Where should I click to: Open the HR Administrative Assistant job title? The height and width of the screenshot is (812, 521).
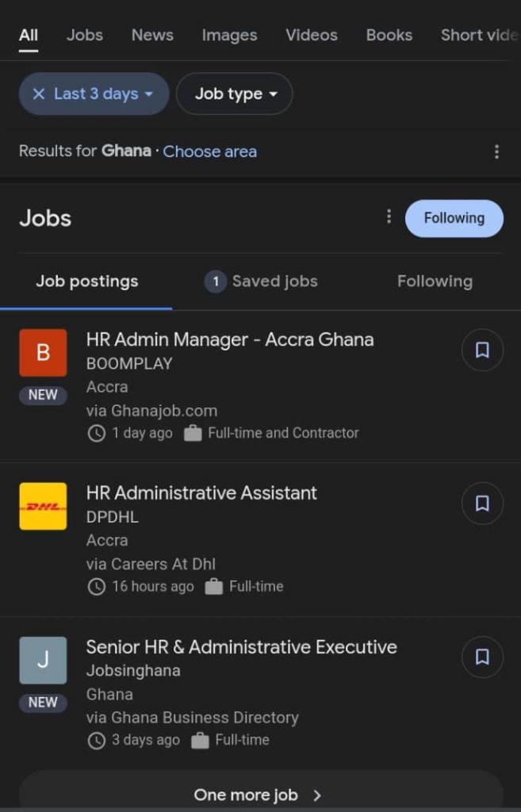(x=201, y=492)
